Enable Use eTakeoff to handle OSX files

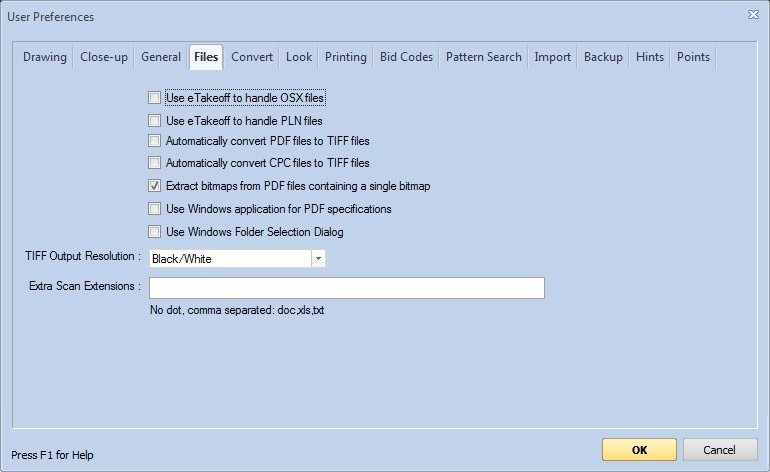154,98
